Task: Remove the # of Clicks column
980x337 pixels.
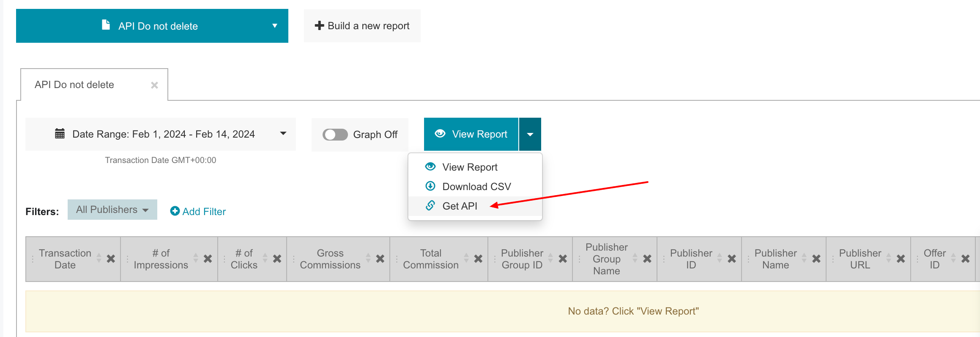Action: pyautogui.click(x=277, y=259)
